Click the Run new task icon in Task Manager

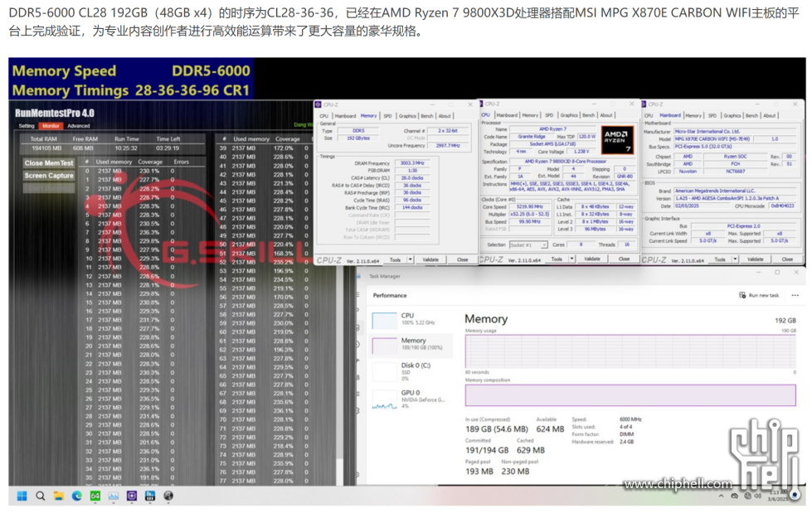pos(742,295)
